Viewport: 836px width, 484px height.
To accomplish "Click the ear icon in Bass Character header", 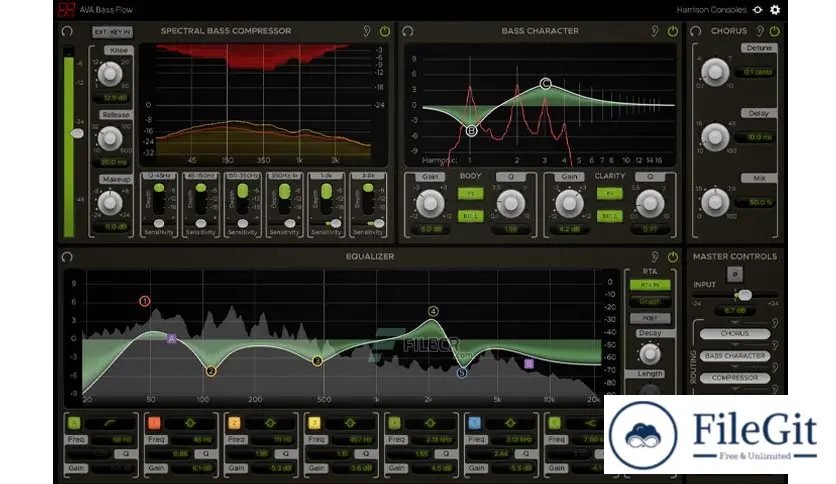I will point(654,31).
